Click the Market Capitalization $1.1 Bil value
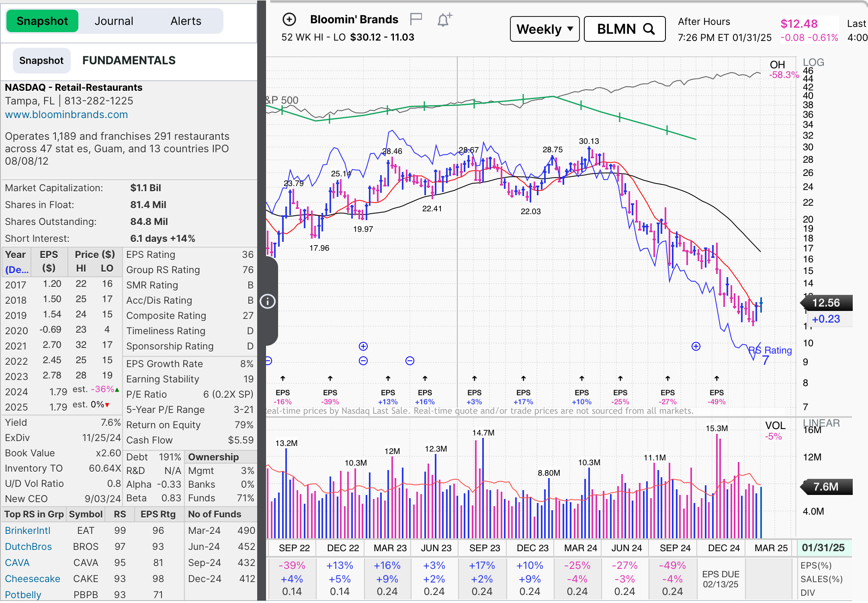The width and height of the screenshot is (868, 603). 145,188
